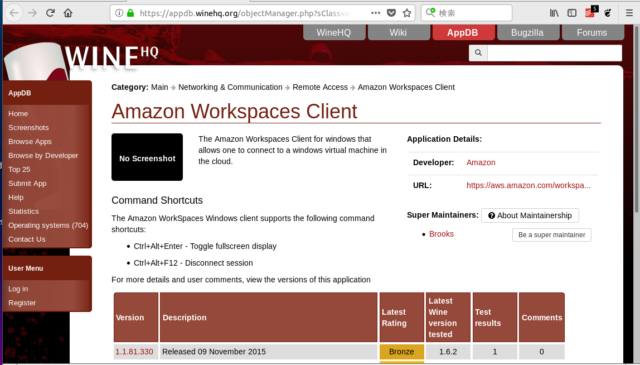
Task: Click the WineHQ search magnifier button
Action: [x=478, y=53]
